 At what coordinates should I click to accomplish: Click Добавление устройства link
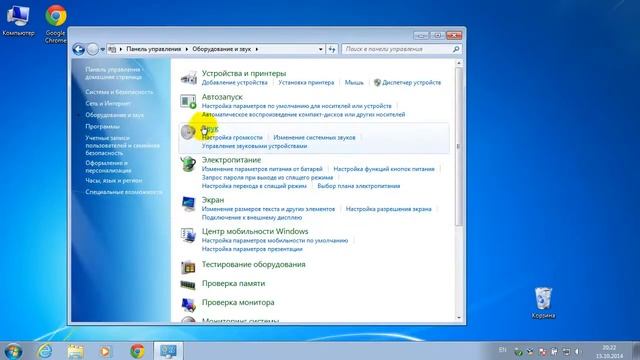(235, 82)
